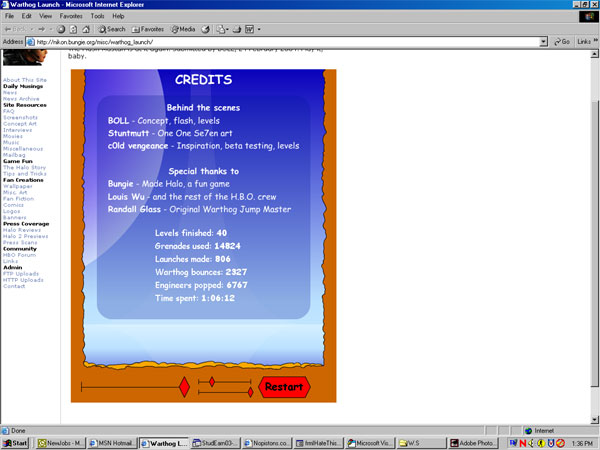This screenshot has height=450, width=600.
Task: Open the Tools menu
Action: coord(97,16)
